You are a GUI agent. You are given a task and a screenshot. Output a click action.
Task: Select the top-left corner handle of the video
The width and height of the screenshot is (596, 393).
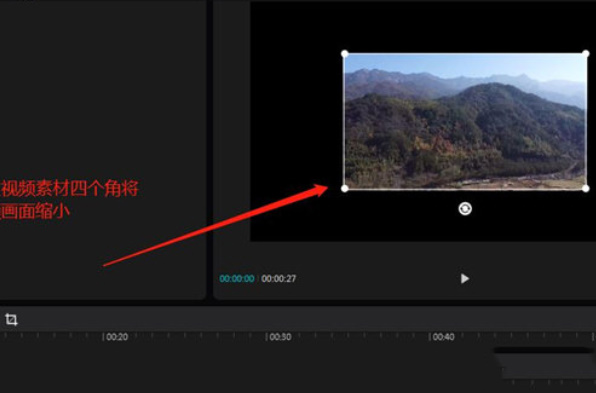pos(345,54)
